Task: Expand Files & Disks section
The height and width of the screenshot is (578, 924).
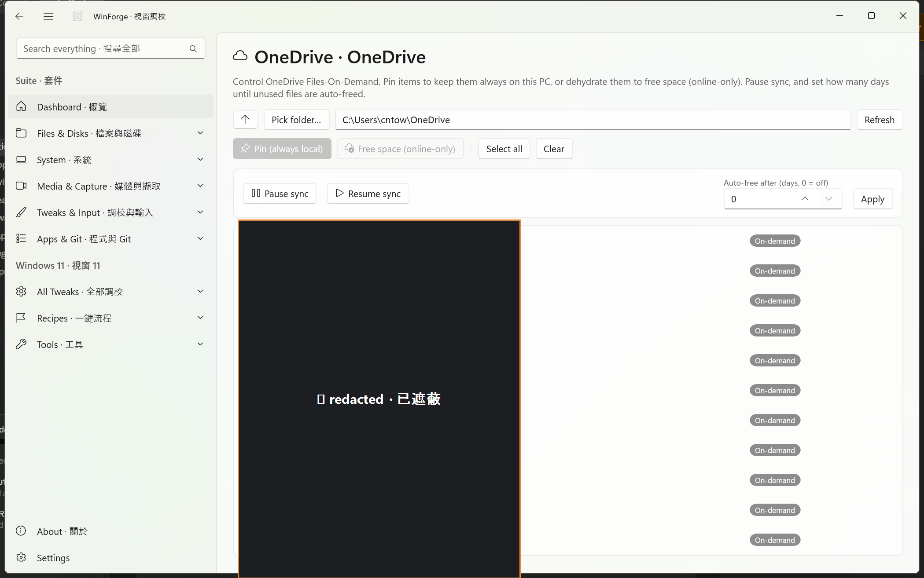Action: point(200,133)
